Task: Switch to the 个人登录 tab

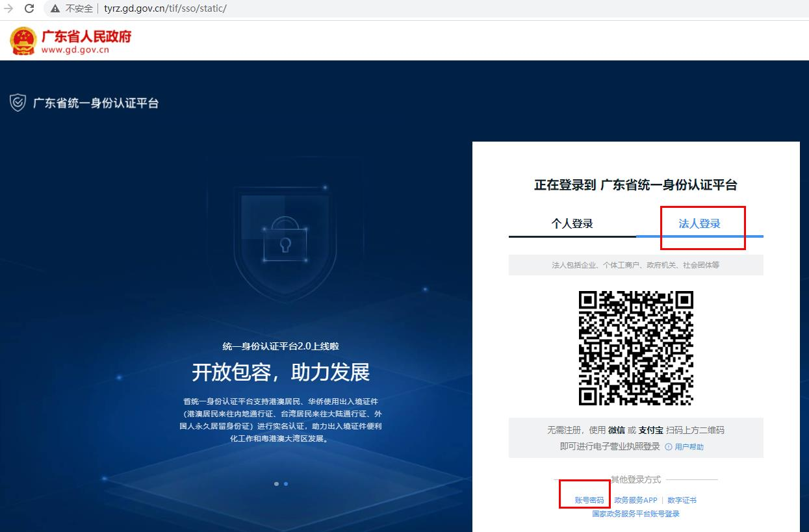Action: point(572,223)
